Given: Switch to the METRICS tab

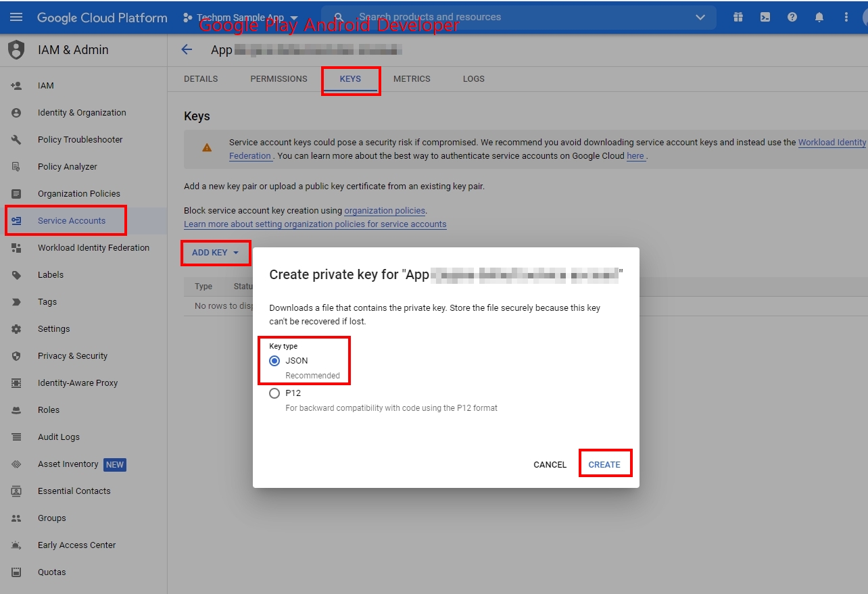Looking at the screenshot, I should pyautogui.click(x=412, y=79).
